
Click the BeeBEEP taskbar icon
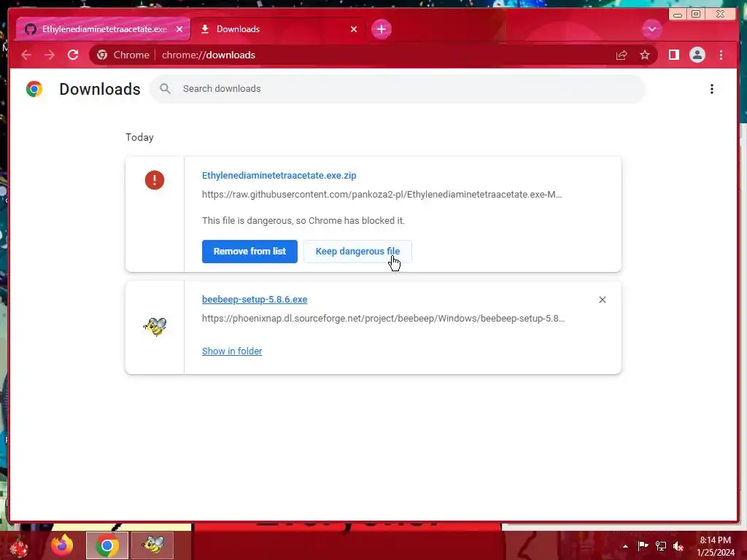(x=153, y=545)
